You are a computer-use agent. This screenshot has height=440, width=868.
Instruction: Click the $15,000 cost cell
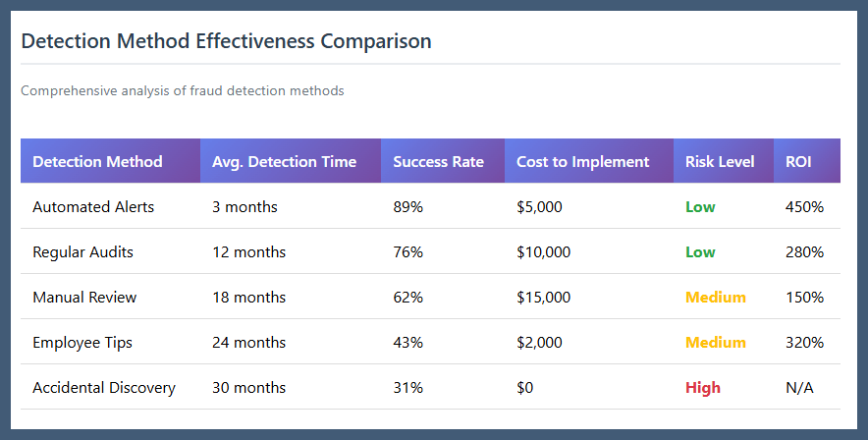(543, 298)
